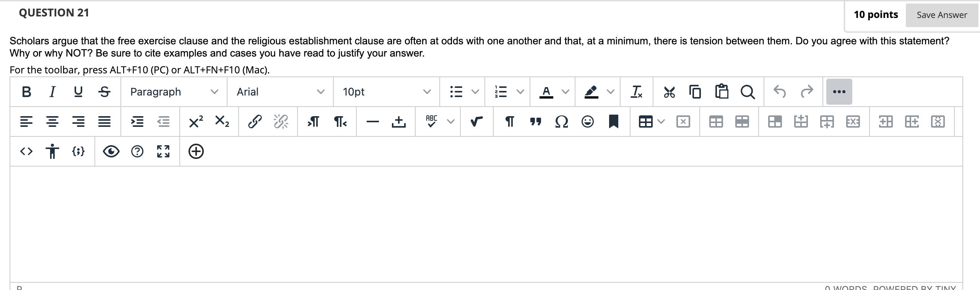Click the Cut scissors icon
The width and height of the screenshot is (980, 290).
669,92
